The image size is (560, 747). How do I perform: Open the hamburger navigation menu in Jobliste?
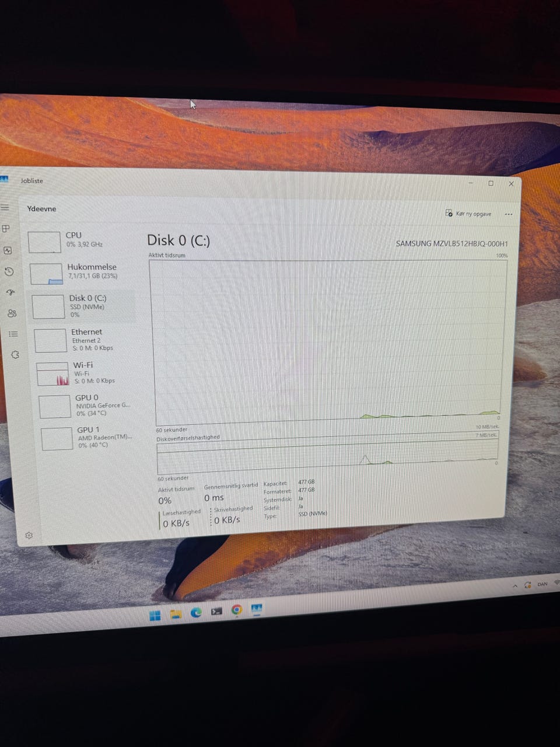click(x=5, y=207)
